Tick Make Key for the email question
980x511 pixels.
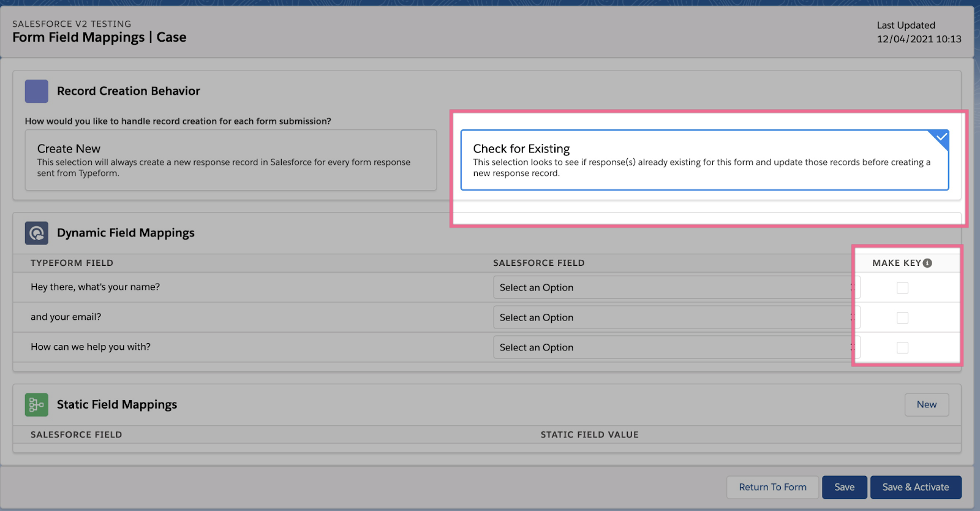coord(902,317)
